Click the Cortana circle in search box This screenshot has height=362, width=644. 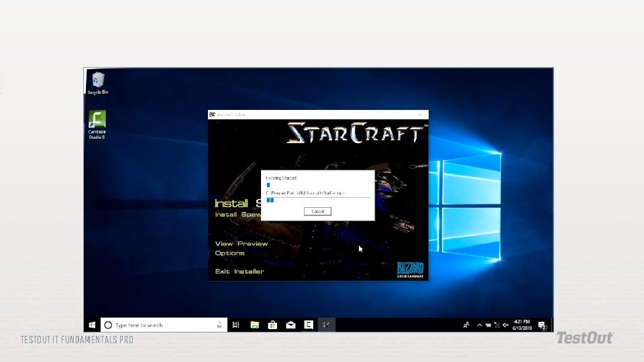[x=108, y=325]
